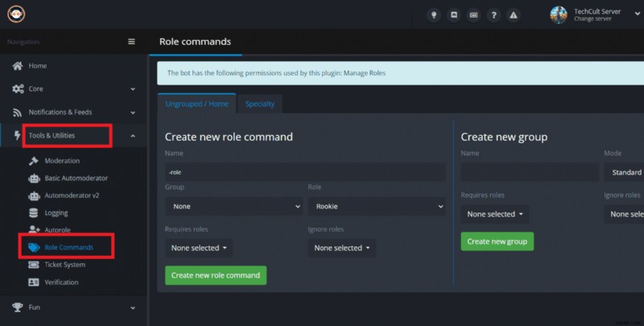The height and width of the screenshot is (326, 644).
Task: Open Ticket System menu item
Action: pyautogui.click(x=65, y=265)
